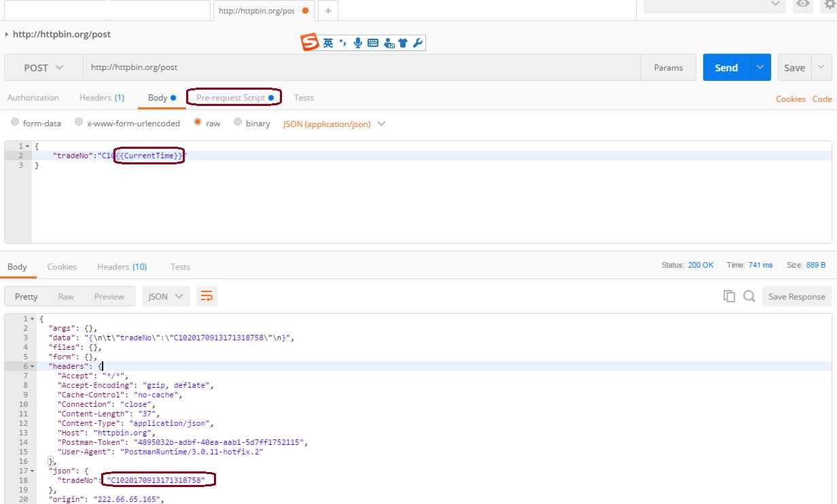Viewport: 837px width, 504px height.
Task: Click the Time 741 ms value
Action: (x=760, y=265)
